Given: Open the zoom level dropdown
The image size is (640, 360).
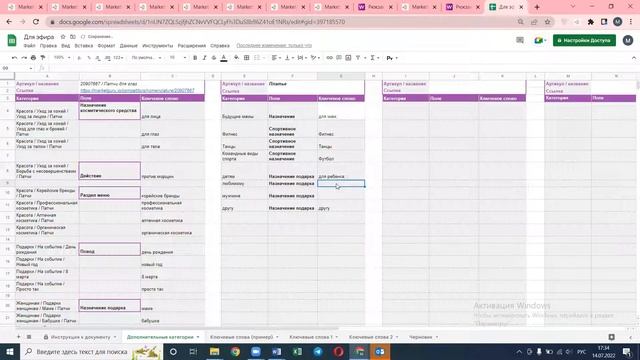Looking at the screenshot, I should point(62,58).
